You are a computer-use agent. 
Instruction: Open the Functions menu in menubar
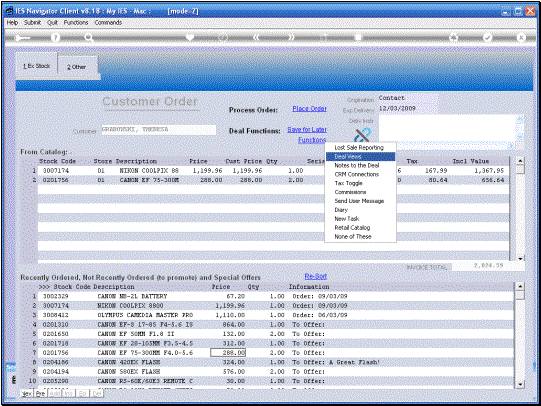[x=76, y=22]
